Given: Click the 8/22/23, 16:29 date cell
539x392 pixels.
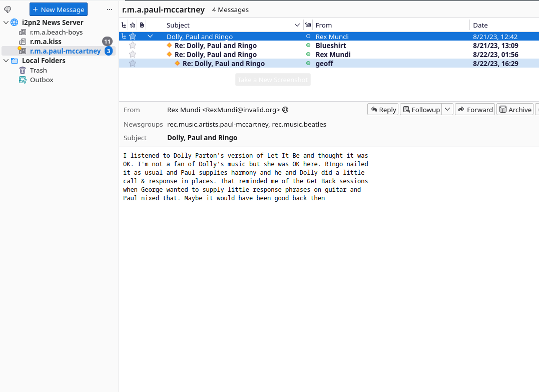Looking at the screenshot, I should click(x=495, y=63).
